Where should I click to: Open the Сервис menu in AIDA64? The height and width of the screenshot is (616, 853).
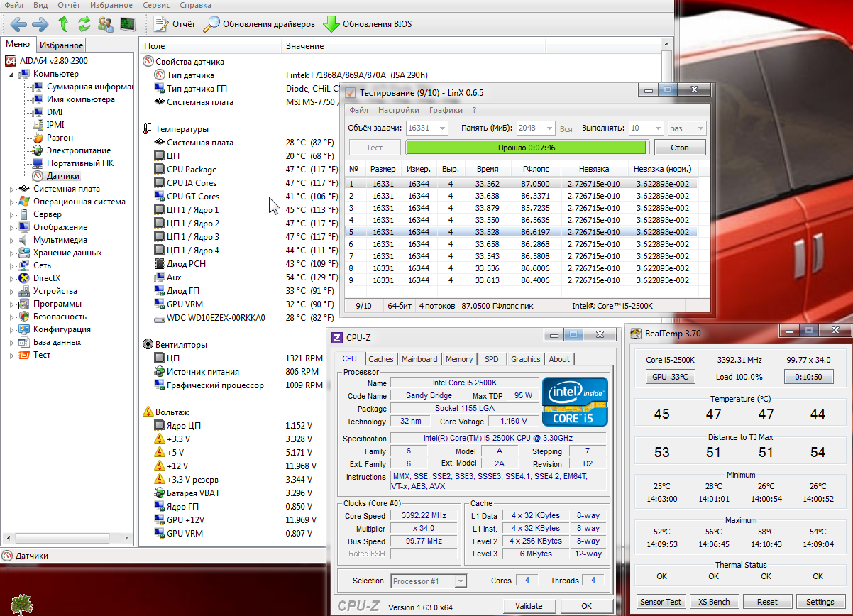(155, 5)
